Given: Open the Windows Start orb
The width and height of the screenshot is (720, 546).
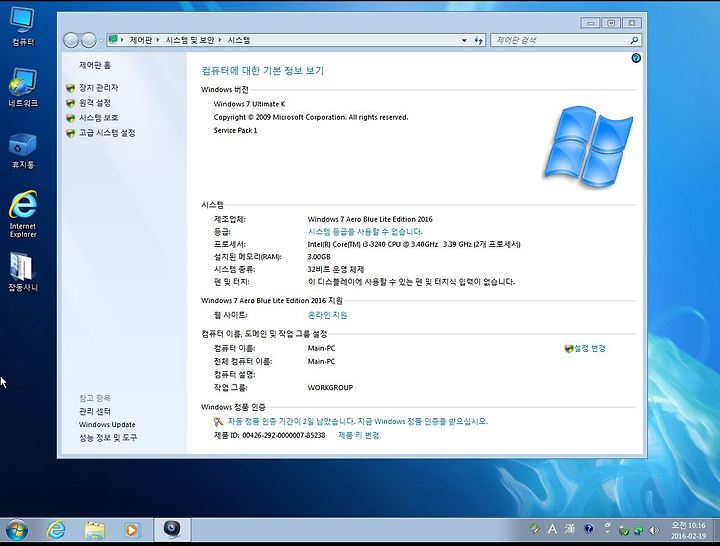Looking at the screenshot, I should (17, 530).
